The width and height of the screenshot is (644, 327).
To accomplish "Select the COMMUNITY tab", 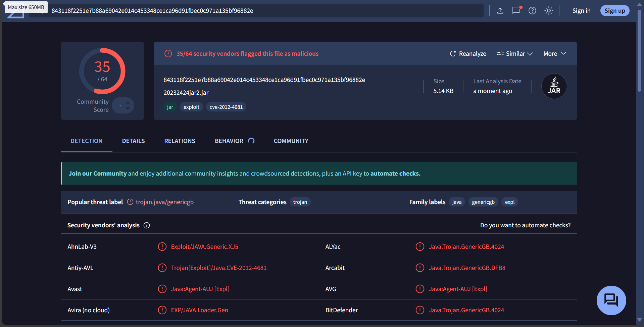I will [x=291, y=141].
